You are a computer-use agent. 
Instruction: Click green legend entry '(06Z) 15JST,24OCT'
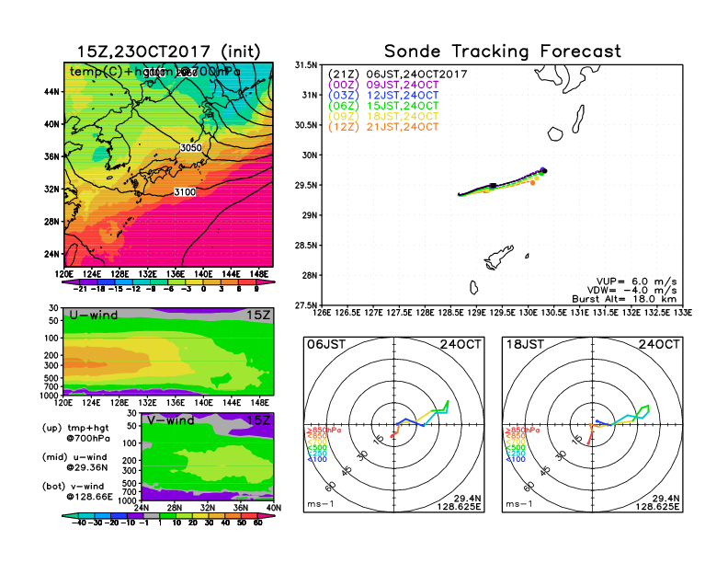tap(383, 106)
